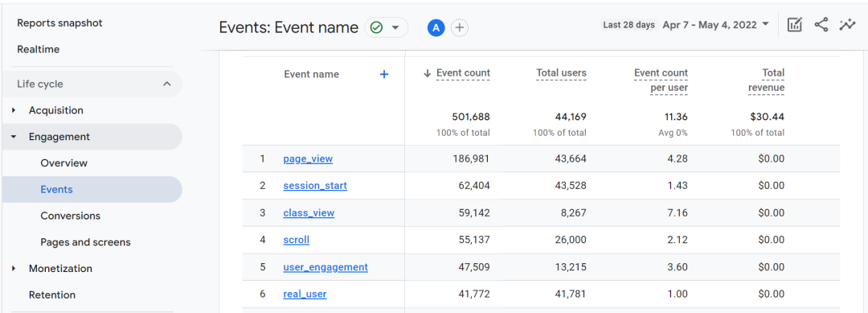This screenshot has width=868, height=313.
Task: Click the Event count sort arrow
Action: click(x=427, y=73)
